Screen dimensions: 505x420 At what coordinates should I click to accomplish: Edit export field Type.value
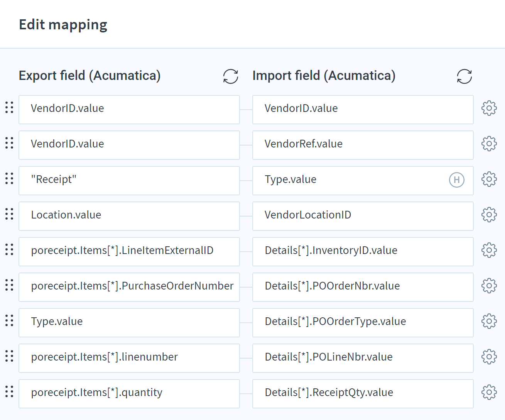coord(129,323)
